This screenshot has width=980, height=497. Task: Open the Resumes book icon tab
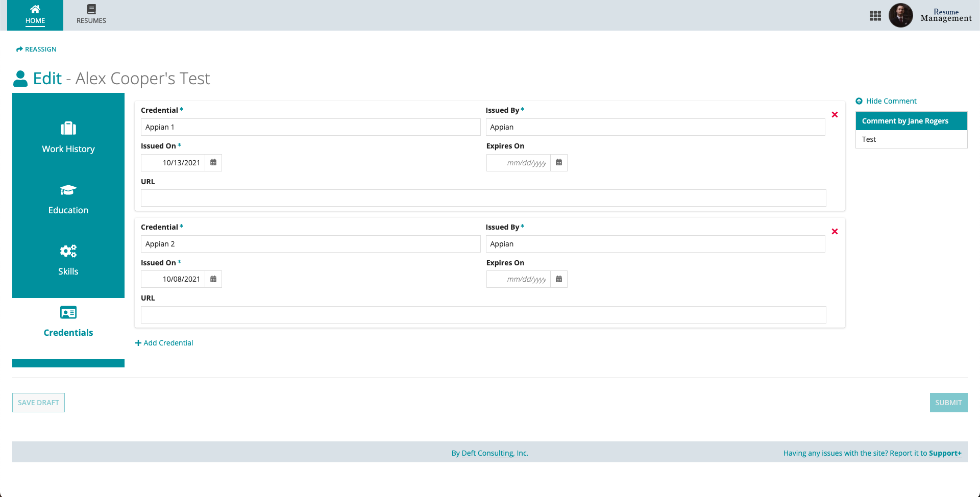pos(91,9)
